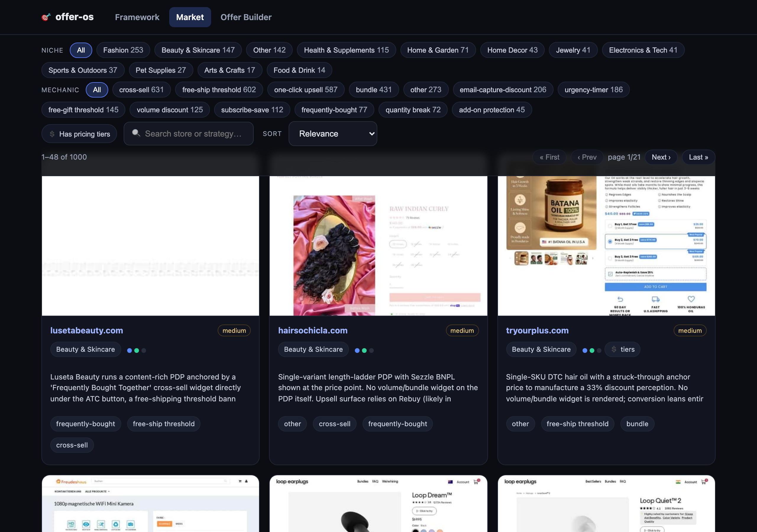Viewport: 757px width, 532px height.
Task: Click frequently-bought tag on lusetabeauty.com card
Action: [x=86, y=424]
